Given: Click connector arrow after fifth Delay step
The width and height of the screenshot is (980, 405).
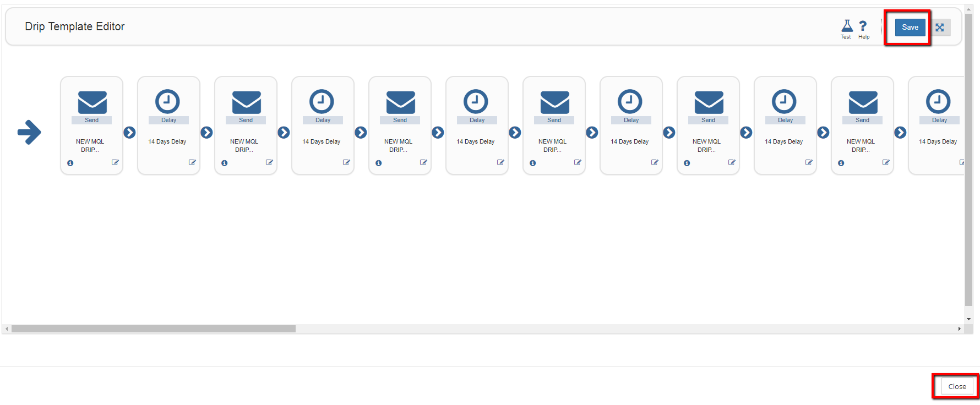Looking at the screenshot, I should pyautogui.click(x=823, y=132).
